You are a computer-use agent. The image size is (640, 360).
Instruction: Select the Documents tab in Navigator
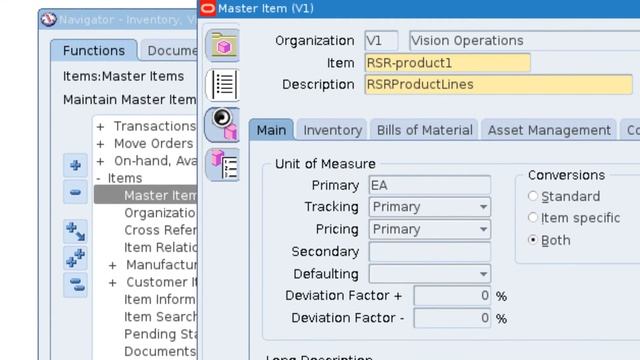(x=169, y=51)
